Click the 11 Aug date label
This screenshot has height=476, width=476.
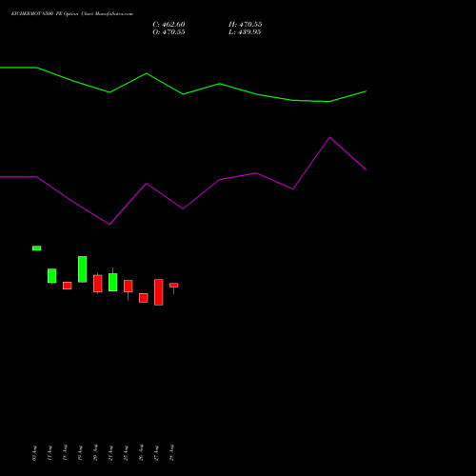[x=50, y=453]
